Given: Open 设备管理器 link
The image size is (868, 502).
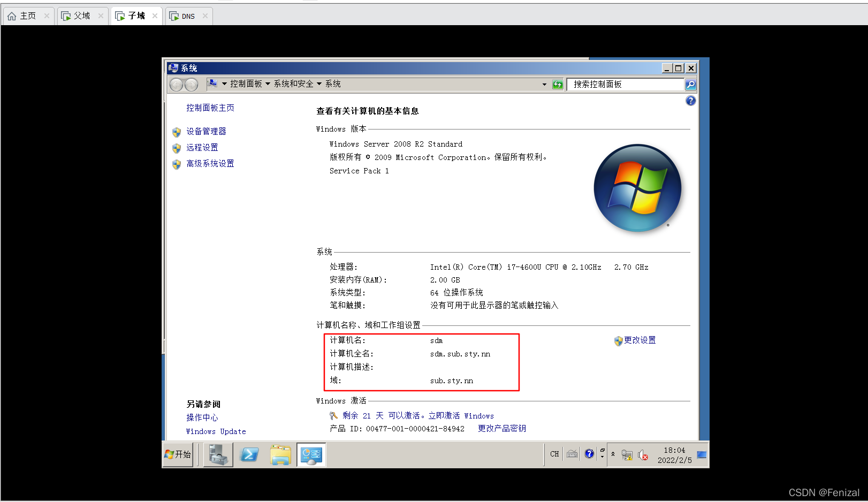Looking at the screenshot, I should point(206,132).
